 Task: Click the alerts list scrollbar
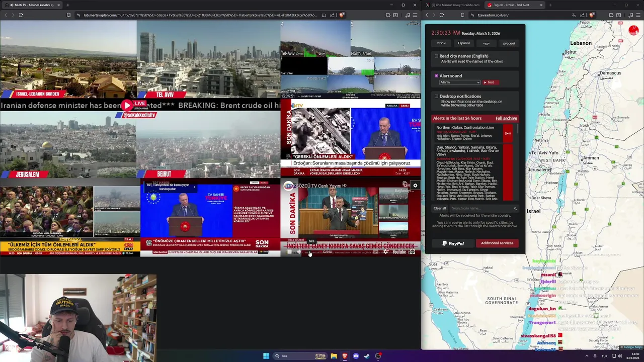tap(517, 129)
